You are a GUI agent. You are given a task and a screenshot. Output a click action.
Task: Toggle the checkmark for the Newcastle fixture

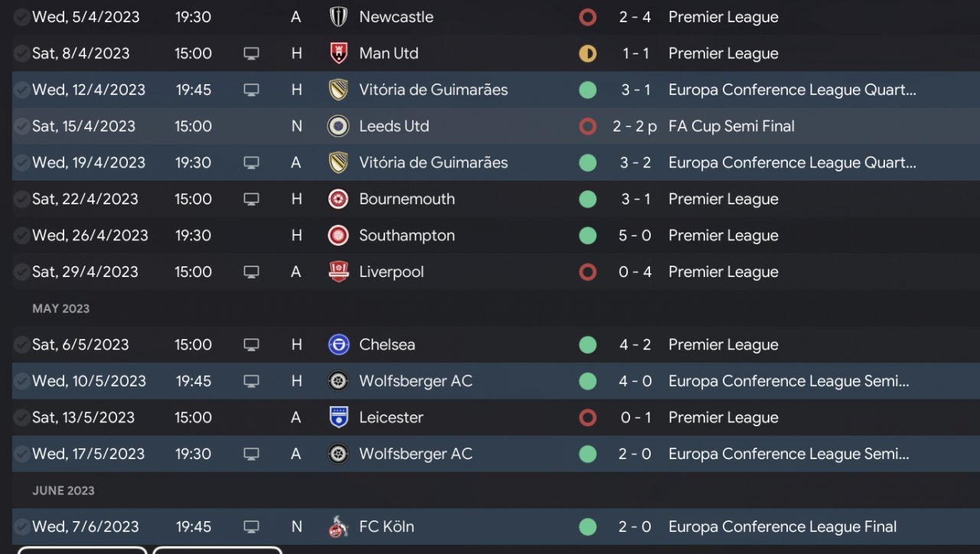(x=21, y=17)
